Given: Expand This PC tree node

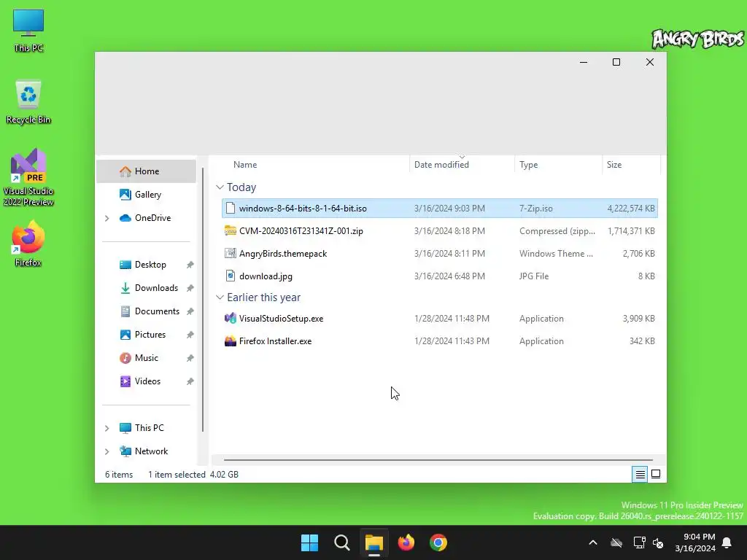Looking at the screenshot, I should click(x=107, y=428).
